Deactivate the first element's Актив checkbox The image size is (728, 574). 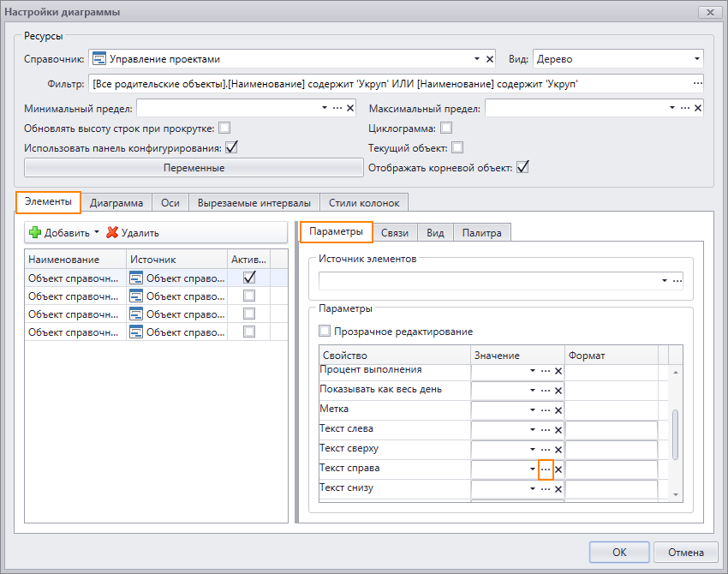click(249, 278)
